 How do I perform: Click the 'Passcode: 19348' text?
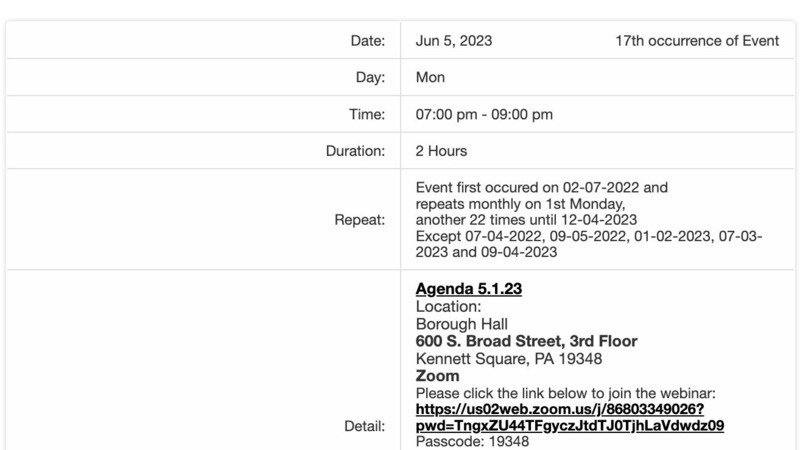pos(472,441)
